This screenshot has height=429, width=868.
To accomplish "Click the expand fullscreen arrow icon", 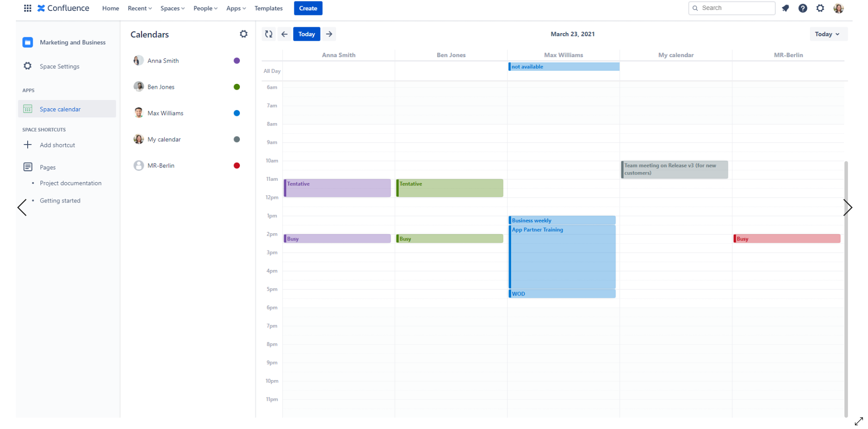I will [x=858, y=421].
